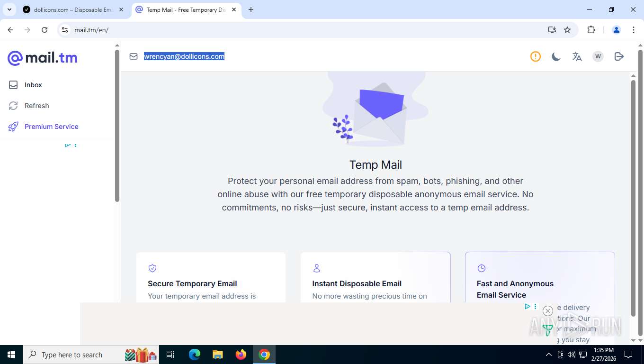
Task: Go forward in browser history
Action: pyautogui.click(x=27, y=30)
